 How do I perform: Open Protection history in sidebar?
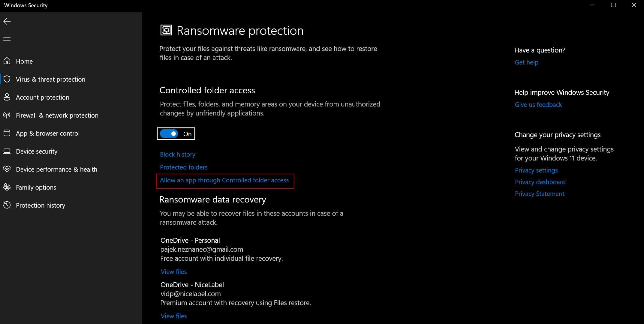(x=40, y=205)
